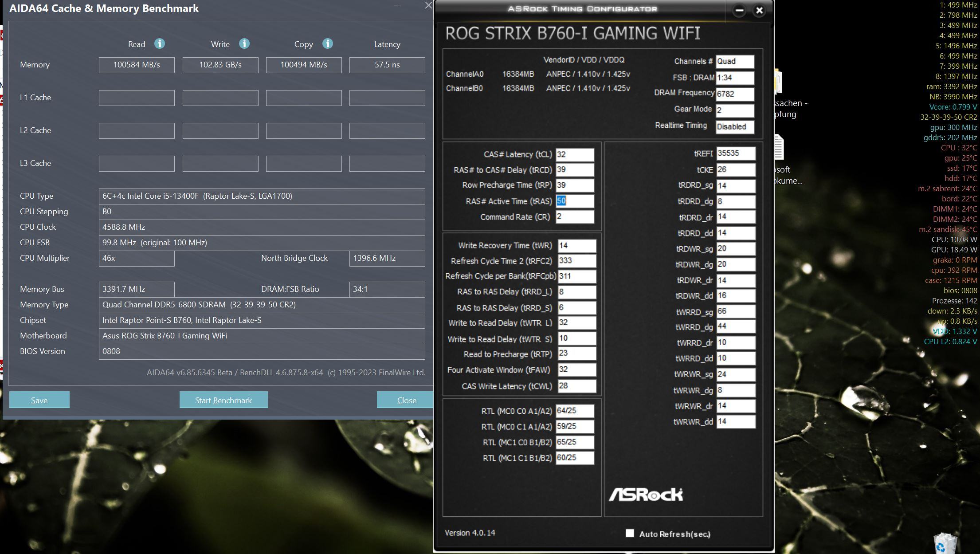This screenshot has height=554, width=980.
Task: Click the tCKE value field
Action: 736,170
